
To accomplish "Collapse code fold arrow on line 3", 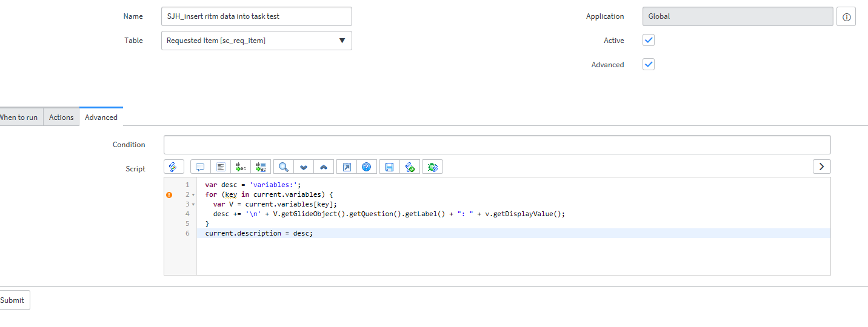I will click(x=193, y=205).
